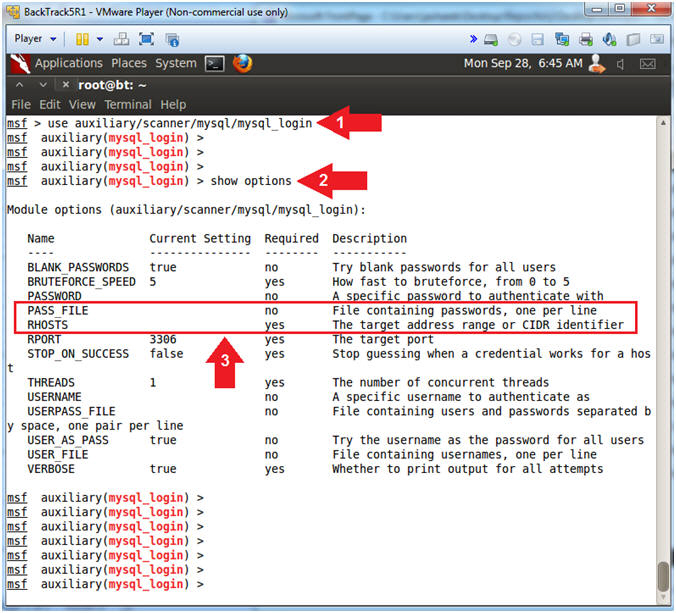Click 'Current Setting' column header

[200, 239]
